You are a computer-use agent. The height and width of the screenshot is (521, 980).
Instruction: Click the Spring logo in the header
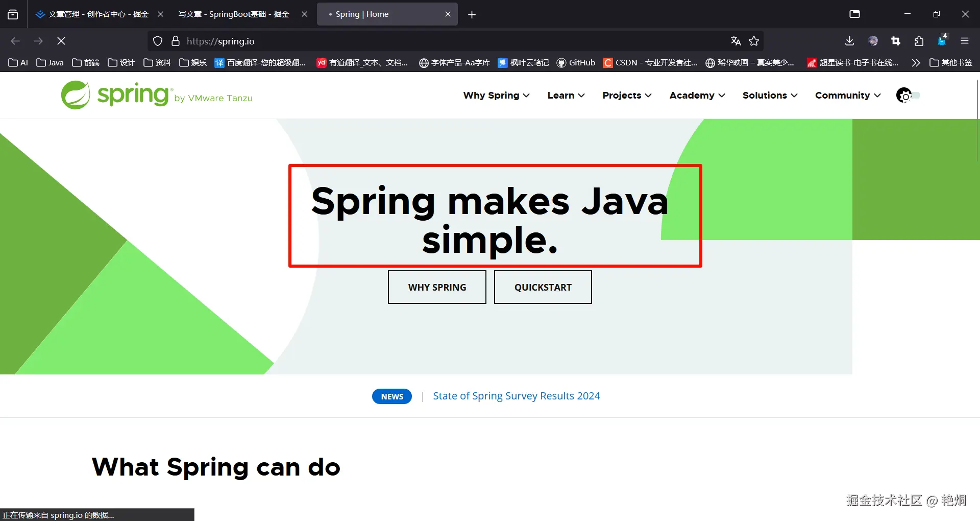tap(157, 95)
